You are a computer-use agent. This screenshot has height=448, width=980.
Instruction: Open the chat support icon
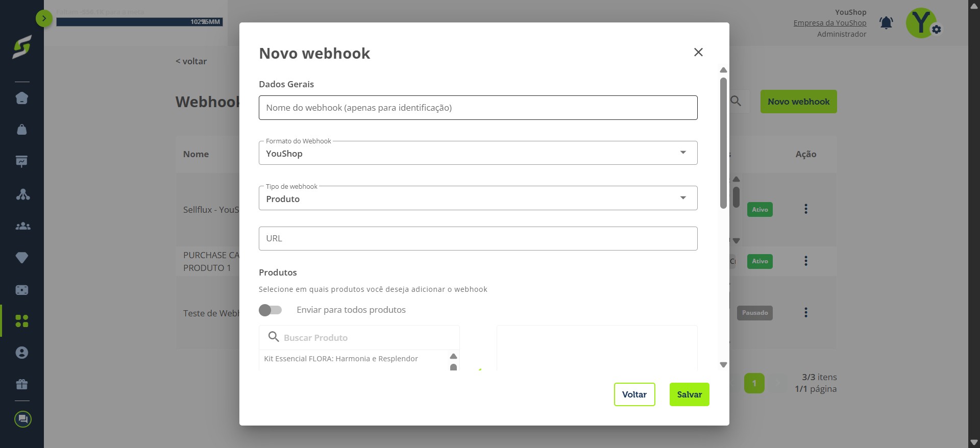pyautogui.click(x=22, y=419)
